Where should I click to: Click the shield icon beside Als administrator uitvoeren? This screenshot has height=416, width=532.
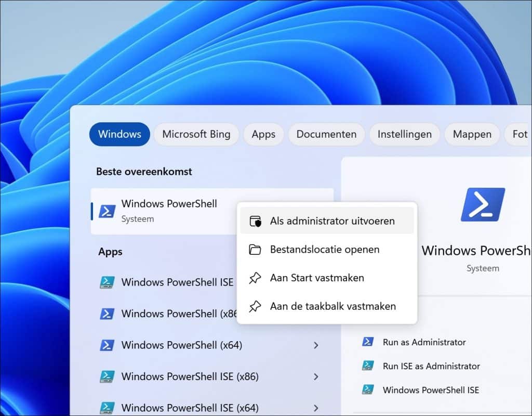tap(255, 221)
